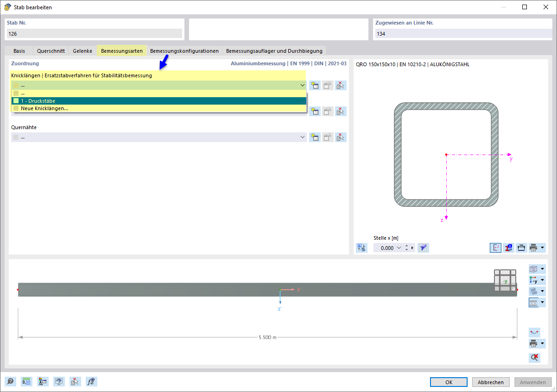This screenshot has height=392, width=557.
Task: Click the new-item icon in the second assignment row
Action: click(315, 111)
